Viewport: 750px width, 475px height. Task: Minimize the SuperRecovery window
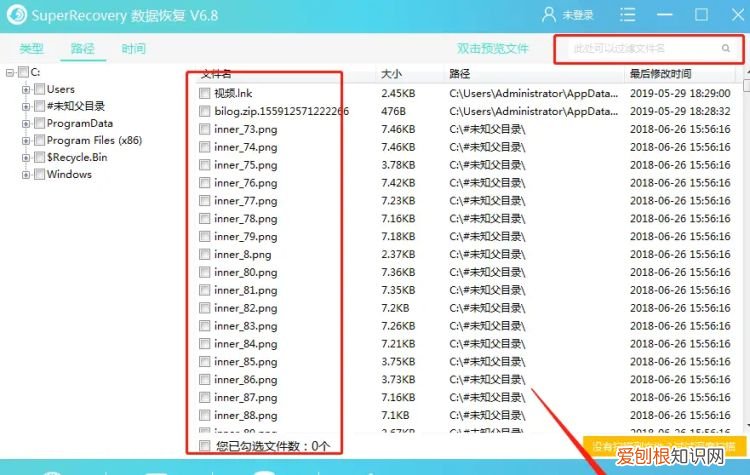coord(664,15)
